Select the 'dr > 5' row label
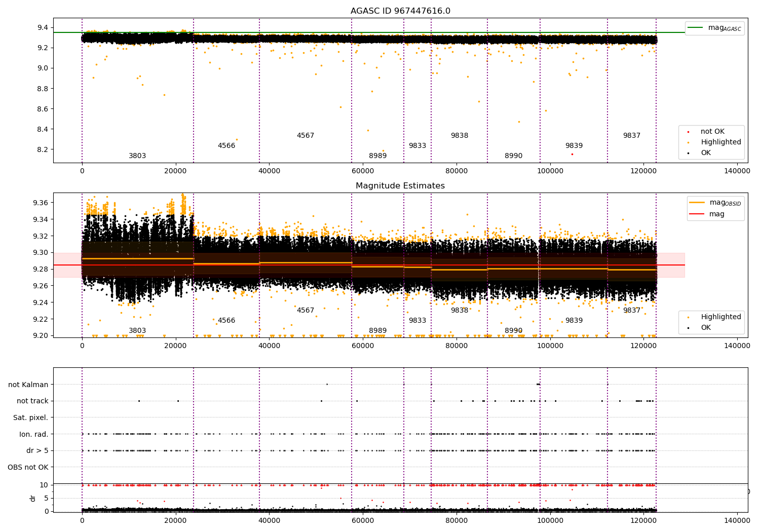 click(x=37, y=451)
